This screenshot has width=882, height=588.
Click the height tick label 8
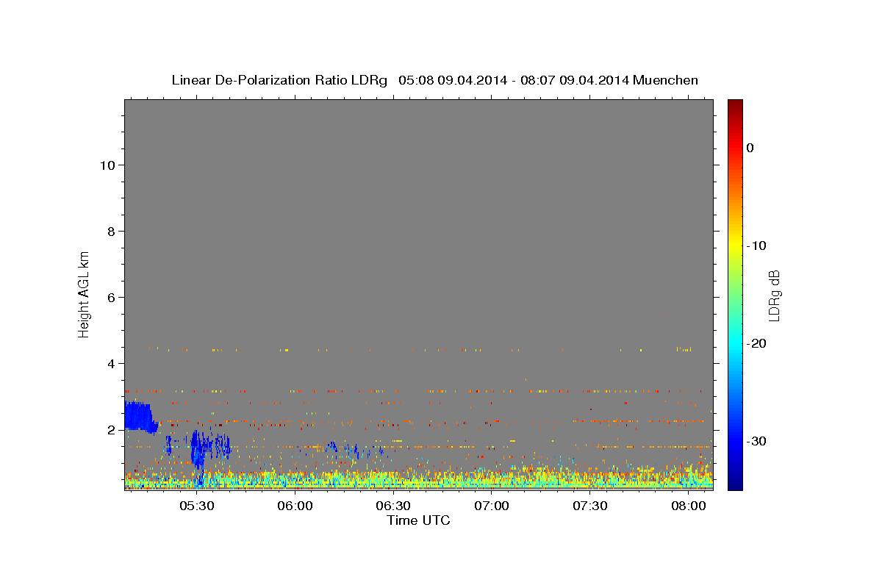tap(111, 232)
